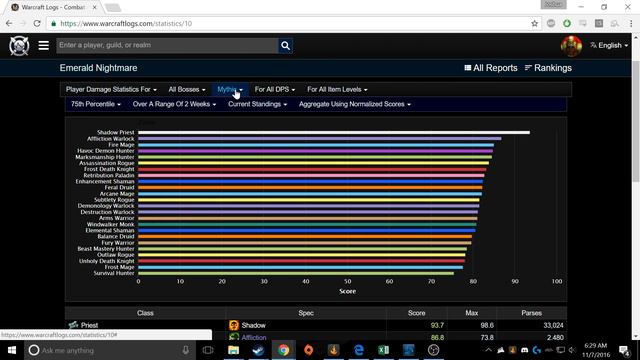The image size is (640, 360).
Task: Open the hamburger navigation menu
Action: [x=44, y=45]
